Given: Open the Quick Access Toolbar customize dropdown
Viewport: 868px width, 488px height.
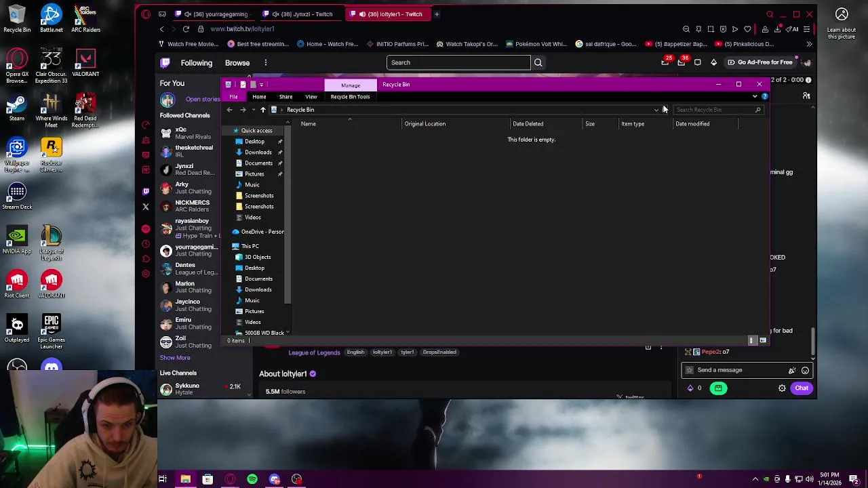Looking at the screenshot, I should tap(261, 85).
